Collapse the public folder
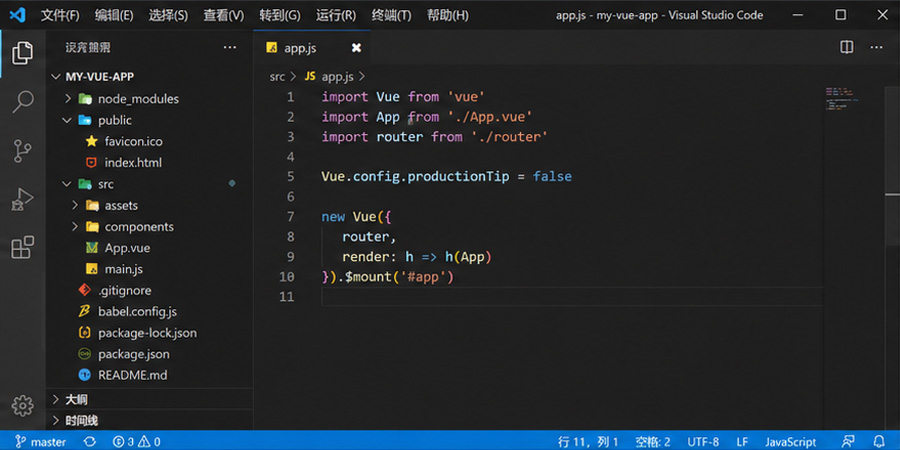 [x=68, y=120]
